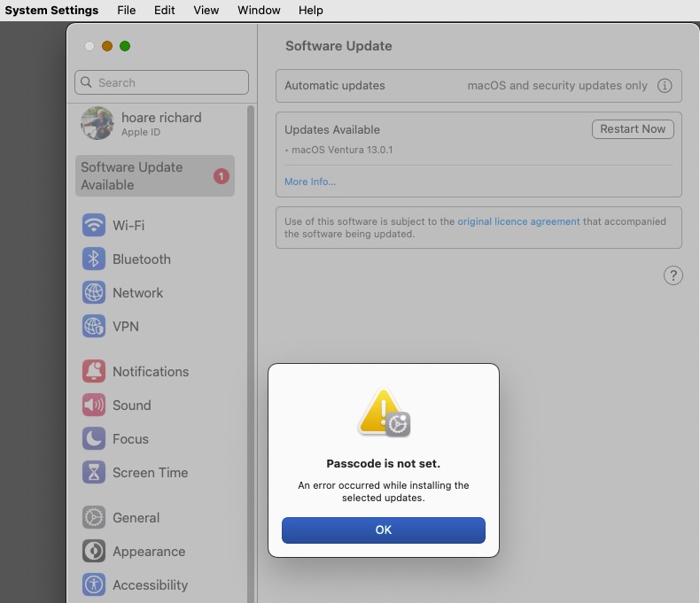Open the View menu
The width and height of the screenshot is (700, 603).
point(206,10)
